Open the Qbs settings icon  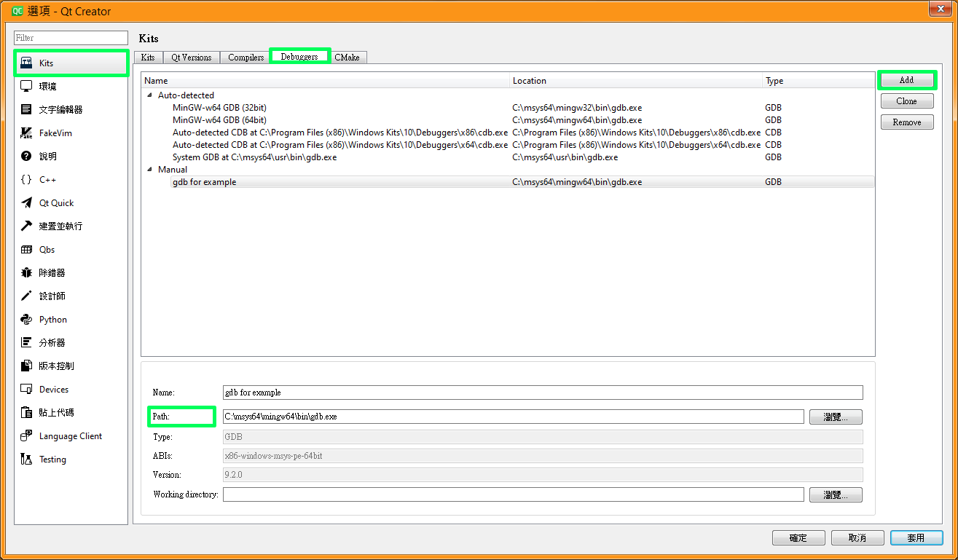26,250
